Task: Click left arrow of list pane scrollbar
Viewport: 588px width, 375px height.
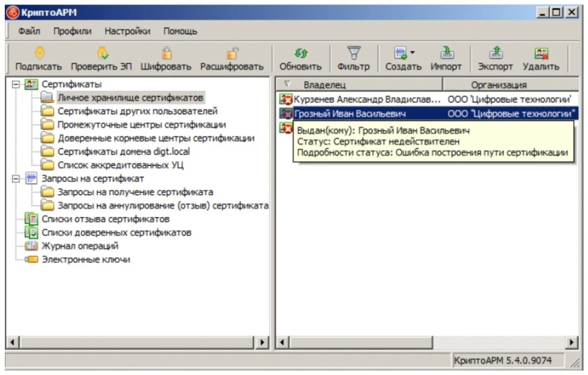Action: tap(282, 342)
